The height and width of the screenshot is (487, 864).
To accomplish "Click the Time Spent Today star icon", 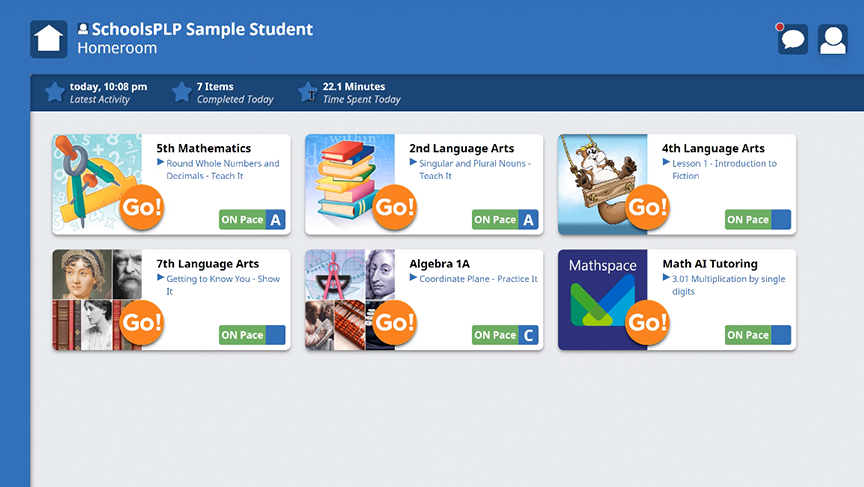I will click(308, 93).
